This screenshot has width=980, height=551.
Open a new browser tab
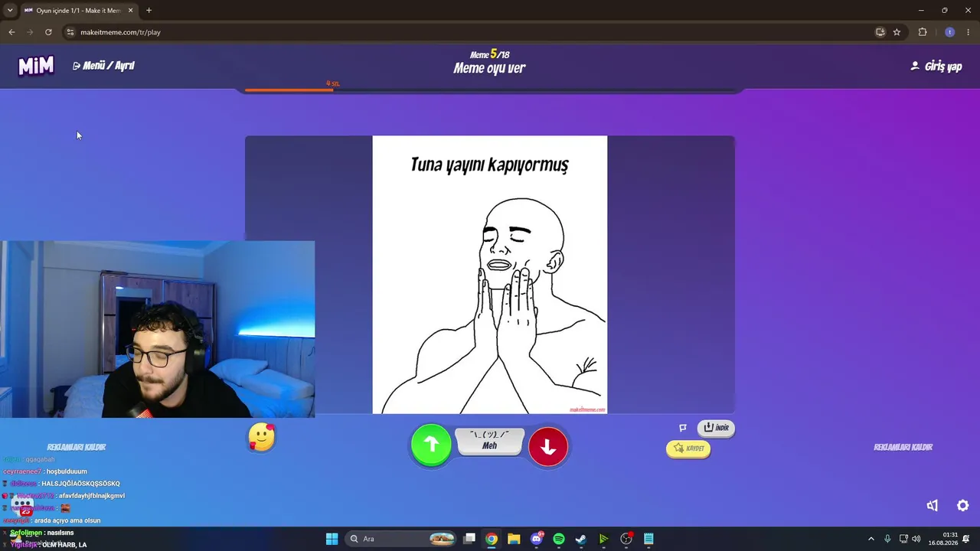pos(149,11)
